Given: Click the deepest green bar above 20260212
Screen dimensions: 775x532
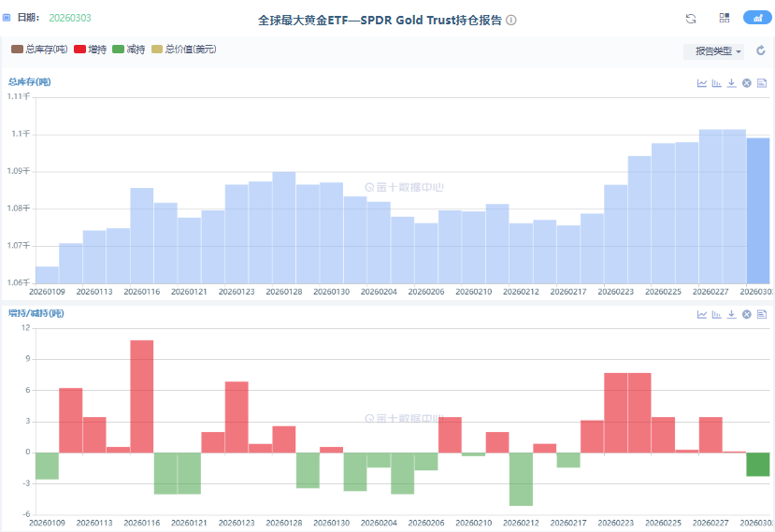Looking at the screenshot, I should pyautogui.click(x=521, y=479).
